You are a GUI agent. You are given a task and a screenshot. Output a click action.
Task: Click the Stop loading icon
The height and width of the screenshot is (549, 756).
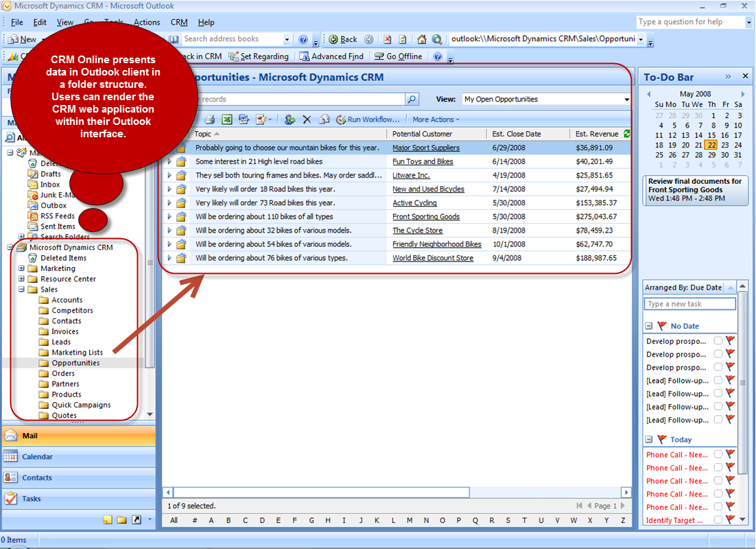387,40
